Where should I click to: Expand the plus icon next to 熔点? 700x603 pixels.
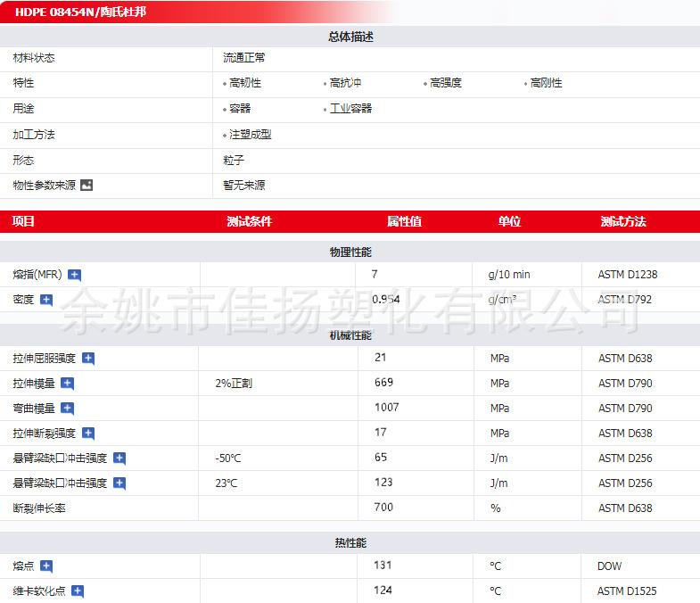point(46,566)
